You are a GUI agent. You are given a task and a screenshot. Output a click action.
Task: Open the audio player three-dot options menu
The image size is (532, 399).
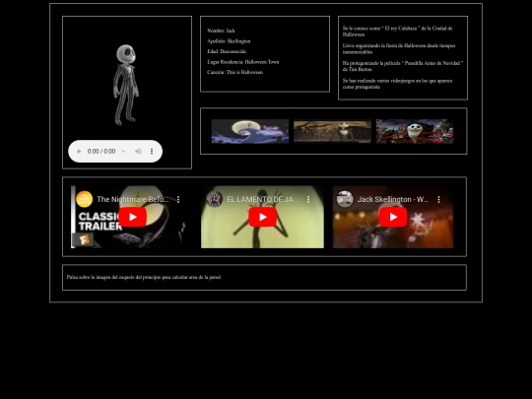click(x=152, y=152)
